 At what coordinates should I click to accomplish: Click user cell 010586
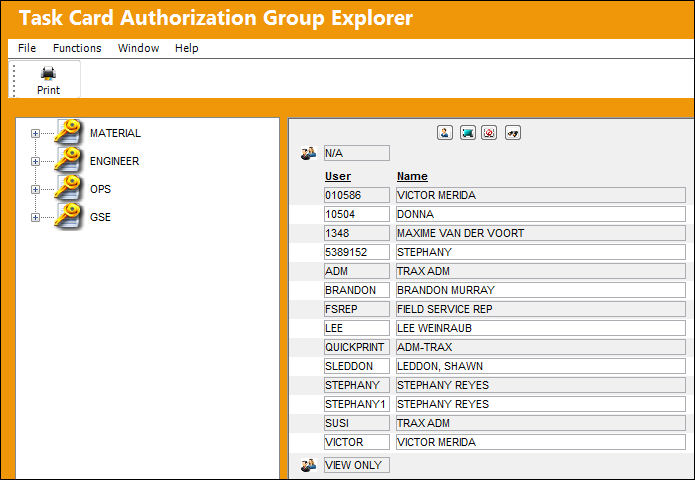(357, 195)
